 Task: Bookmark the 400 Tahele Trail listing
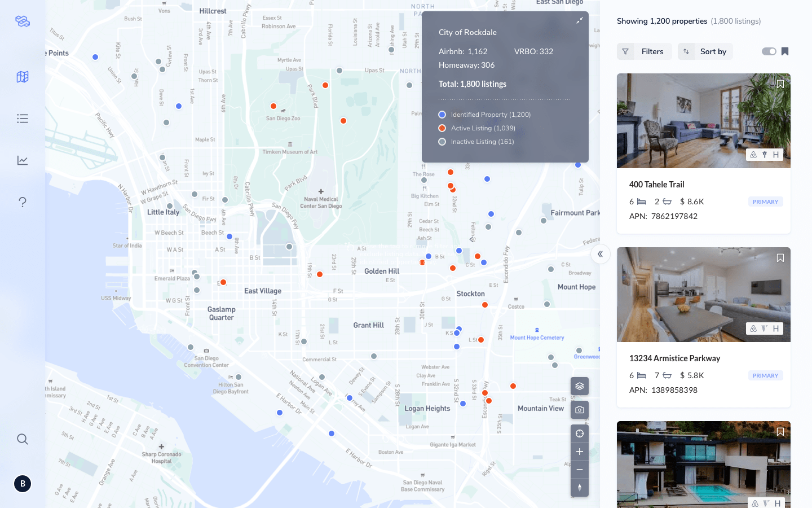tap(780, 84)
